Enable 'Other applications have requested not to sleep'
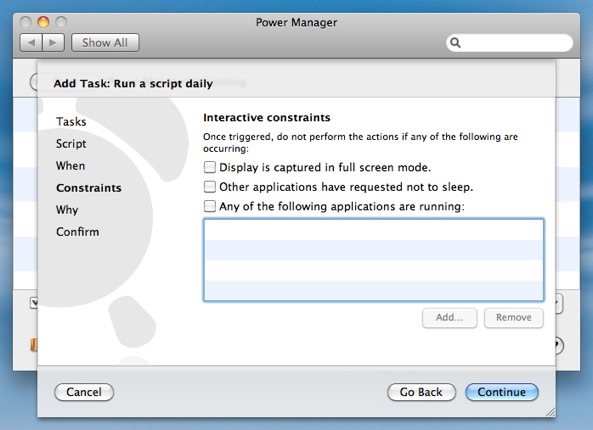The width and height of the screenshot is (593, 430). pyautogui.click(x=210, y=187)
